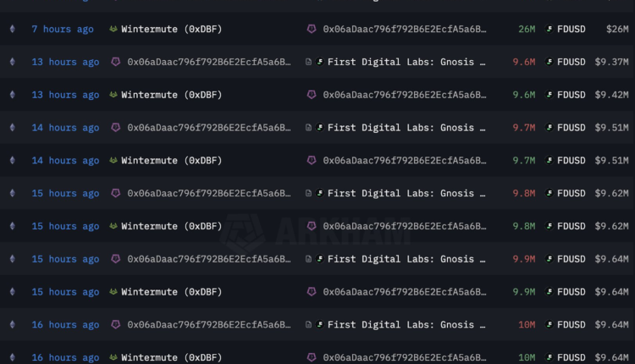Open sender address 0x06aDaac in the red 9.6M row
The image size is (635, 364).
point(209,62)
